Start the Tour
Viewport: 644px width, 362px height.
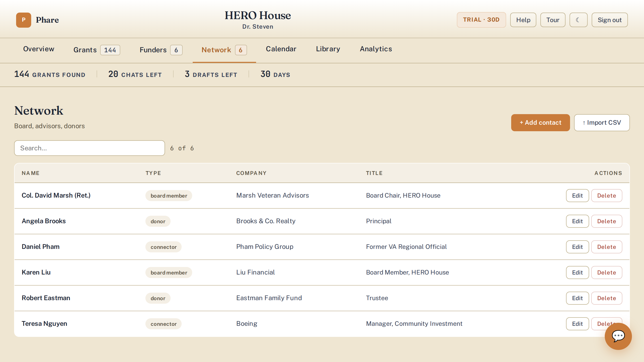coord(553,20)
